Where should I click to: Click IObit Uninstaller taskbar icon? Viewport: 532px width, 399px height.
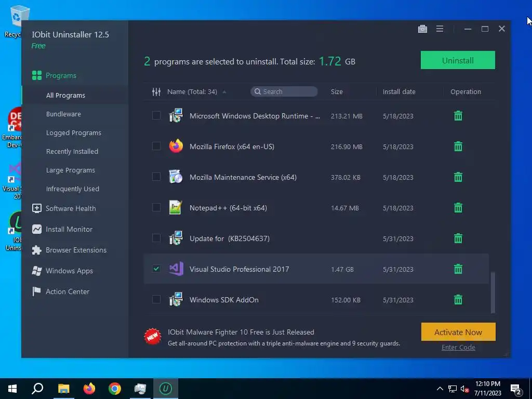pos(166,389)
